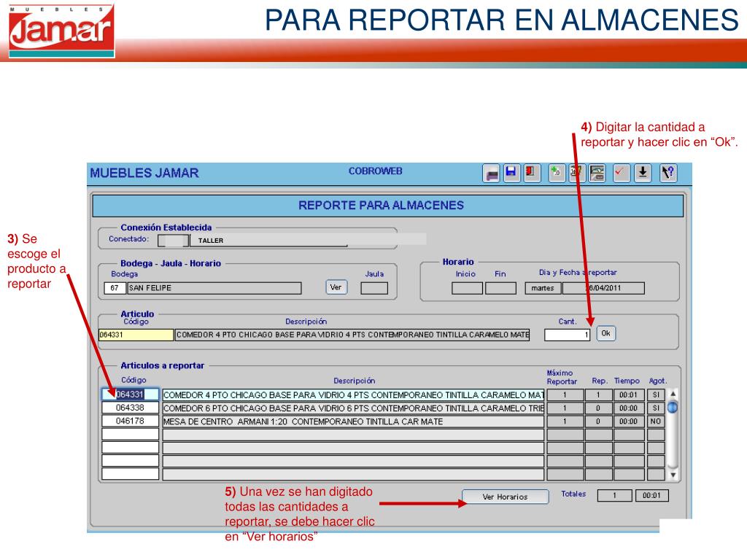Click the REPORTE PARA ALMACENES title bar
Viewport: 747px width, 560px height.
pyautogui.click(x=387, y=205)
